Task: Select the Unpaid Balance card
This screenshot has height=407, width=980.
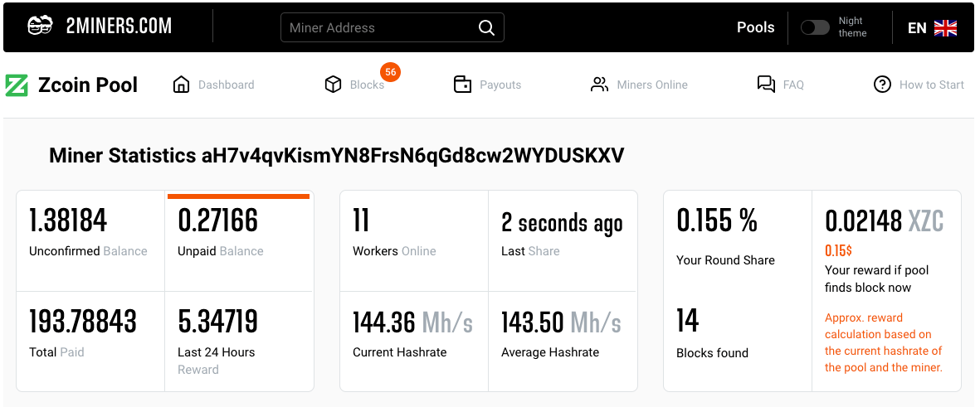Action: coord(239,240)
